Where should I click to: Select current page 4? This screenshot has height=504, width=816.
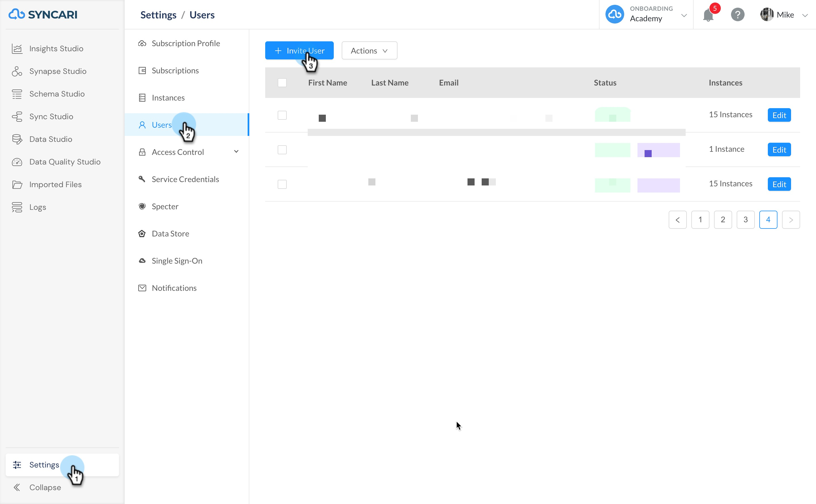[768, 220]
